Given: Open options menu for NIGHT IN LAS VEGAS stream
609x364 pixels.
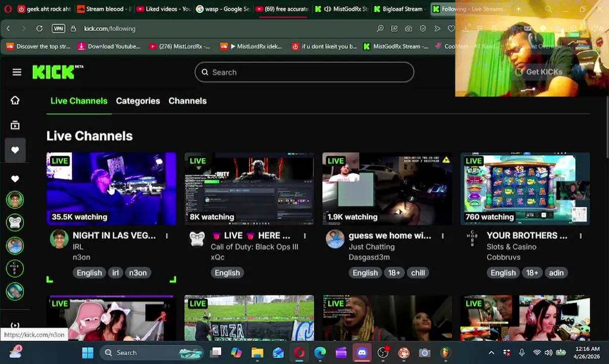Looking at the screenshot, I should [x=166, y=236].
